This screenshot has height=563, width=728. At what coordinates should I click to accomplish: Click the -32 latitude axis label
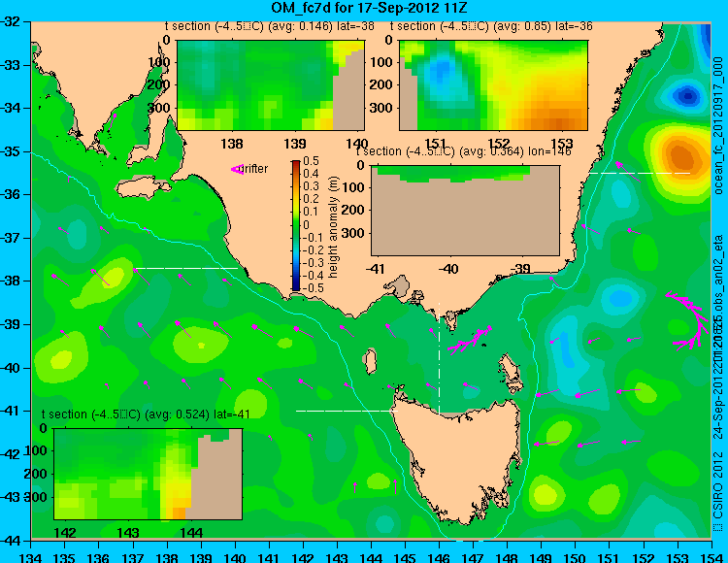[11, 21]
